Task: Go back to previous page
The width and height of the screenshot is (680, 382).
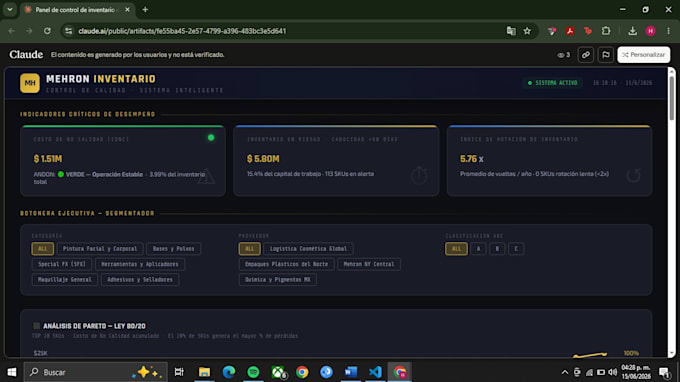Action: pos(12,31)
